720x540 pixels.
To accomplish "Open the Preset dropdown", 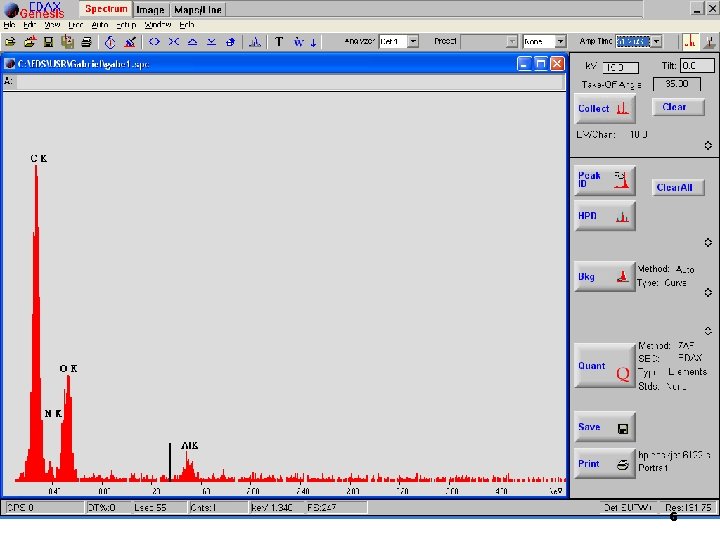I will click(512, 41).
